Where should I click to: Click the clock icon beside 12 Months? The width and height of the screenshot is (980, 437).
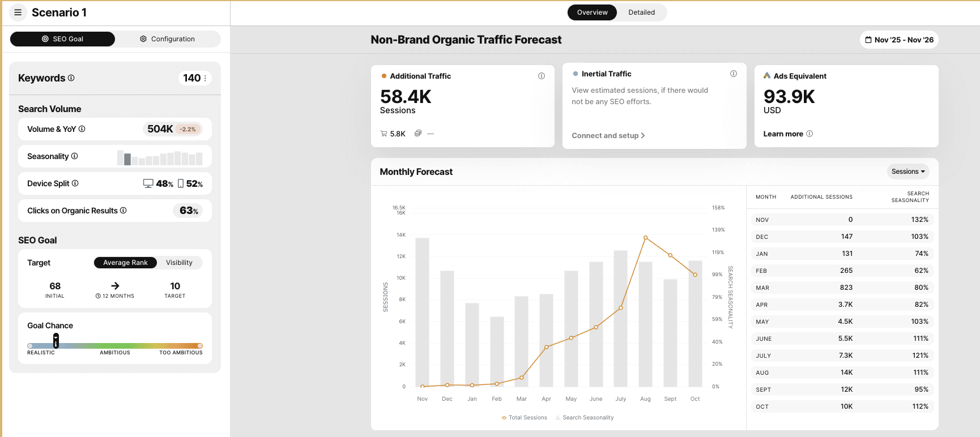pos(98,296)
